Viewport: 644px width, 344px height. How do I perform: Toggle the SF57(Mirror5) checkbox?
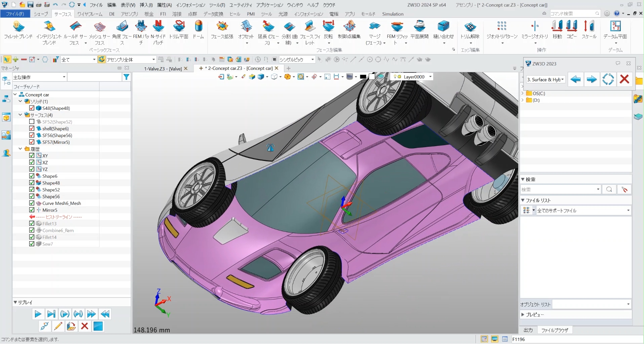32,142
